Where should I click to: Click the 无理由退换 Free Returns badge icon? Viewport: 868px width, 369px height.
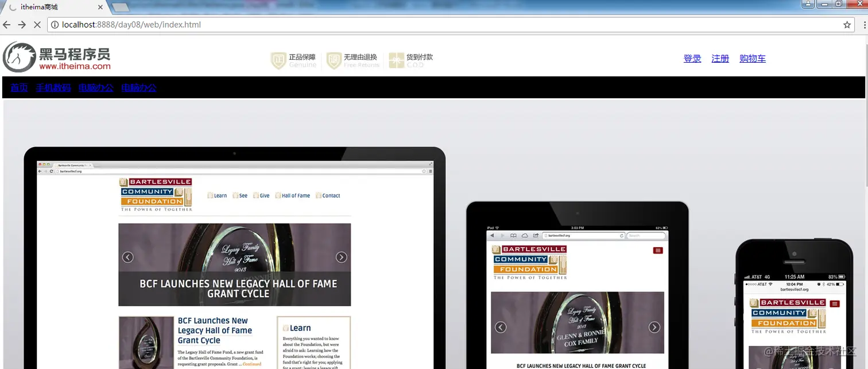pyautogui.click(x=334, y=60)
